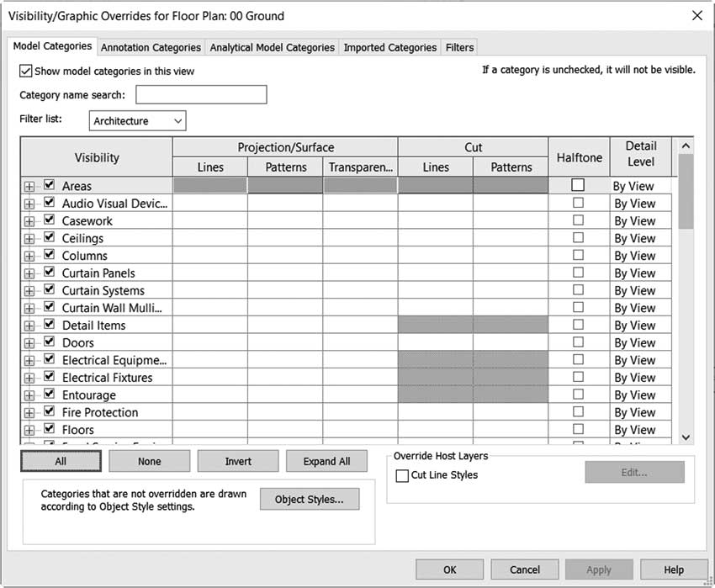Uncheck visibility for Doors category
This screenshot has height=588, width=715.
pos(50,342)
